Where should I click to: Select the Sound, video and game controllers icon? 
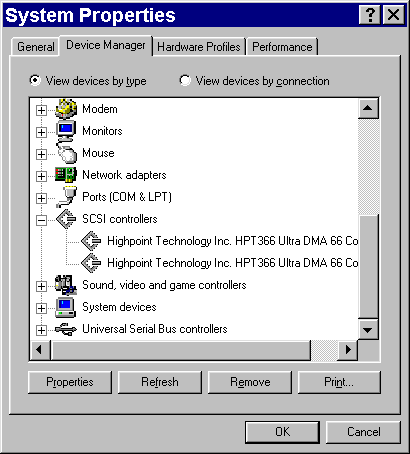click(66, 285)
